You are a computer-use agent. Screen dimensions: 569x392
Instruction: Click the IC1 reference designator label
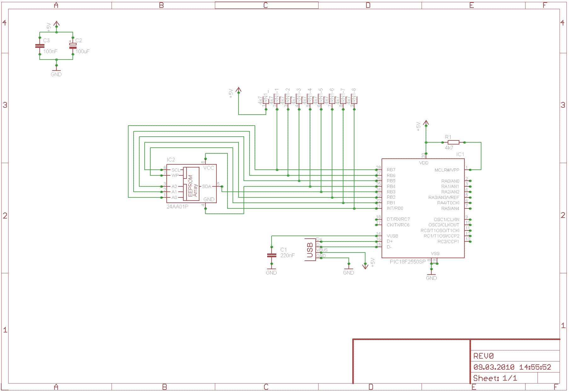(x=460, y=154)
